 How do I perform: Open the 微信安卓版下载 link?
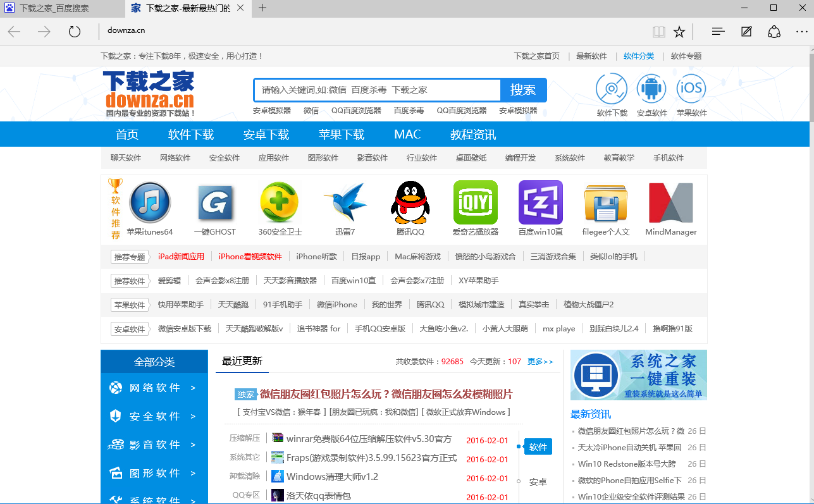(x=185, y=328)
